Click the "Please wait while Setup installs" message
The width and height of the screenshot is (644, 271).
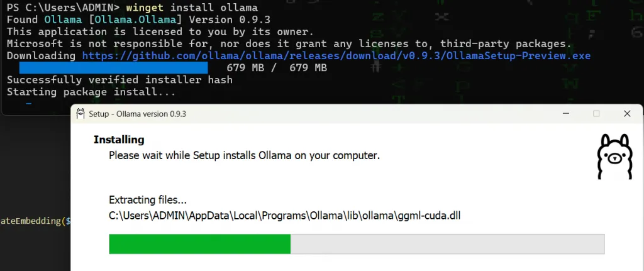coord(244,155)
